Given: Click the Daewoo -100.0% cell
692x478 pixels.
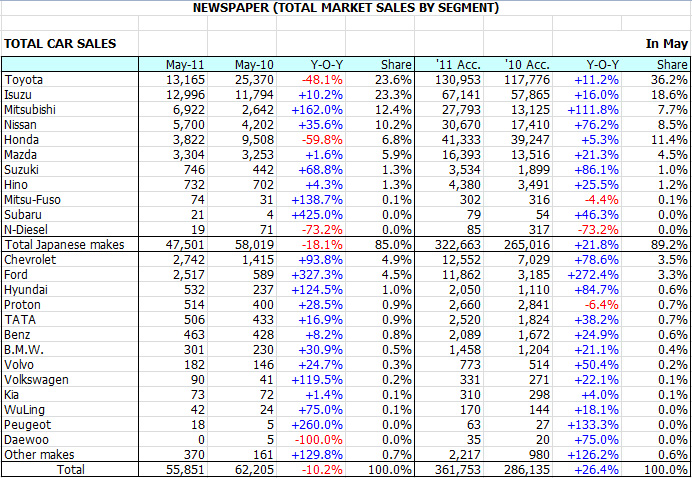Looking at the screenshot, I should (x=318, y=438).
